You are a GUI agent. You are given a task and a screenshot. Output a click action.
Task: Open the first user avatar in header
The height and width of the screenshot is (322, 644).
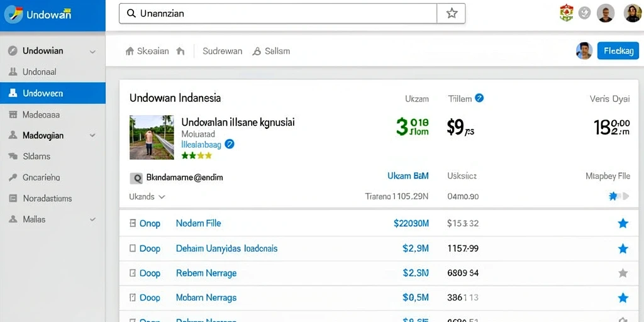point(606,13)
